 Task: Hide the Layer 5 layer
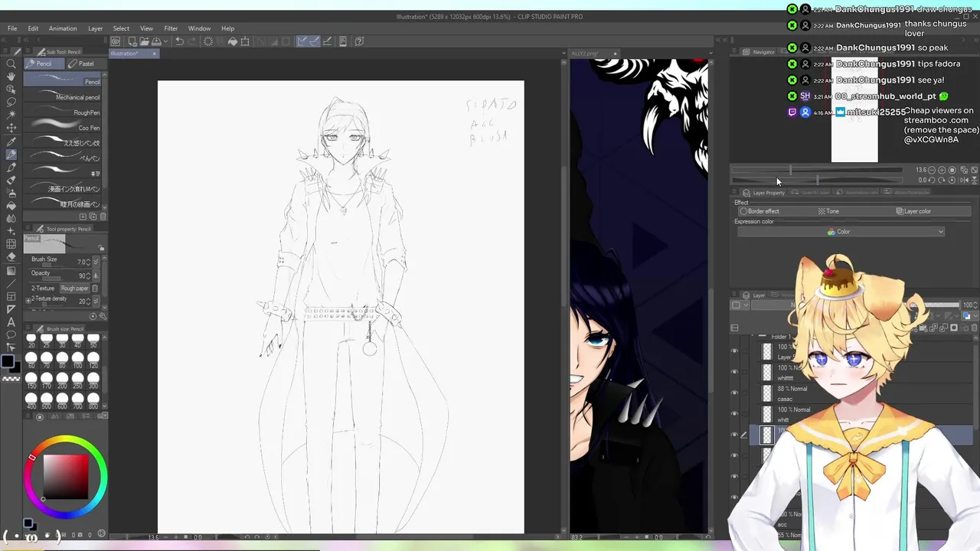click(x=735, y=352)
